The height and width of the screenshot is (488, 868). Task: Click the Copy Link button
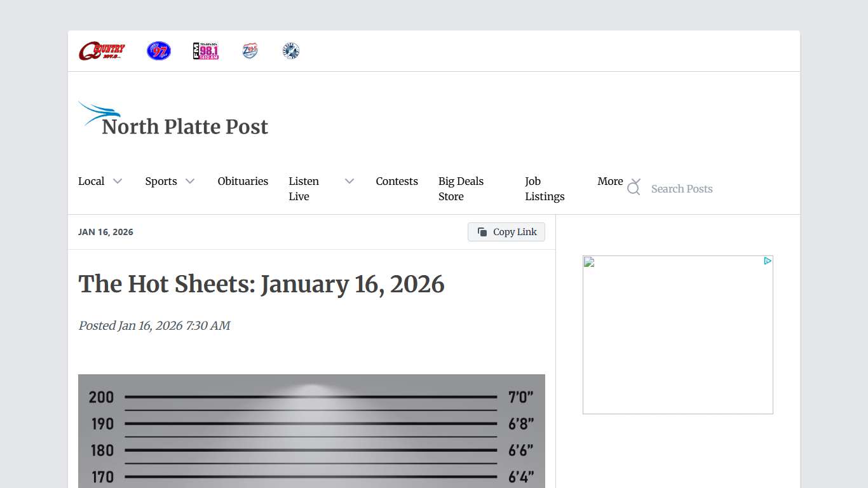tap(506, 231)
